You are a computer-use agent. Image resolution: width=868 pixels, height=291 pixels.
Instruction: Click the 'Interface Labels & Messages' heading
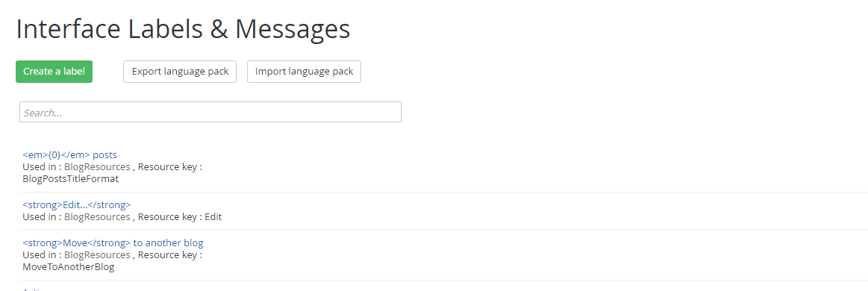(x=184, y=29)
